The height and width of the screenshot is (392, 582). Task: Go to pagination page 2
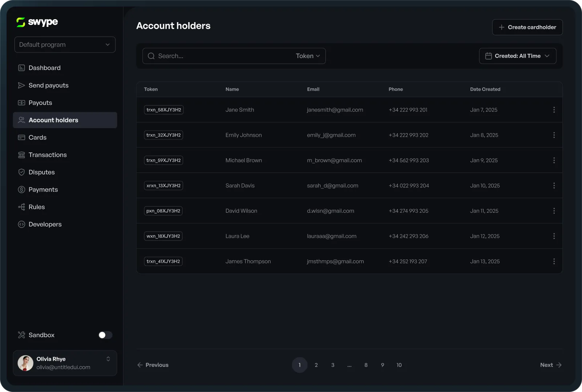click(316, 365)
